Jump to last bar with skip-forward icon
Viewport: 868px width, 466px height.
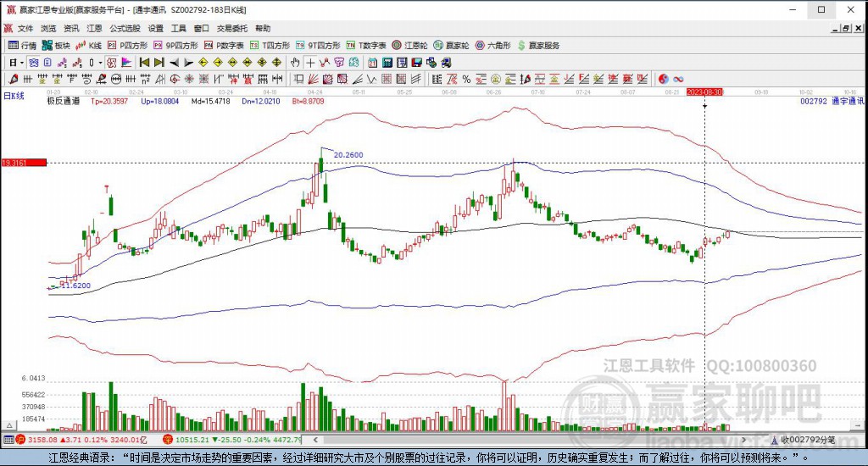(x=159, y=63)
